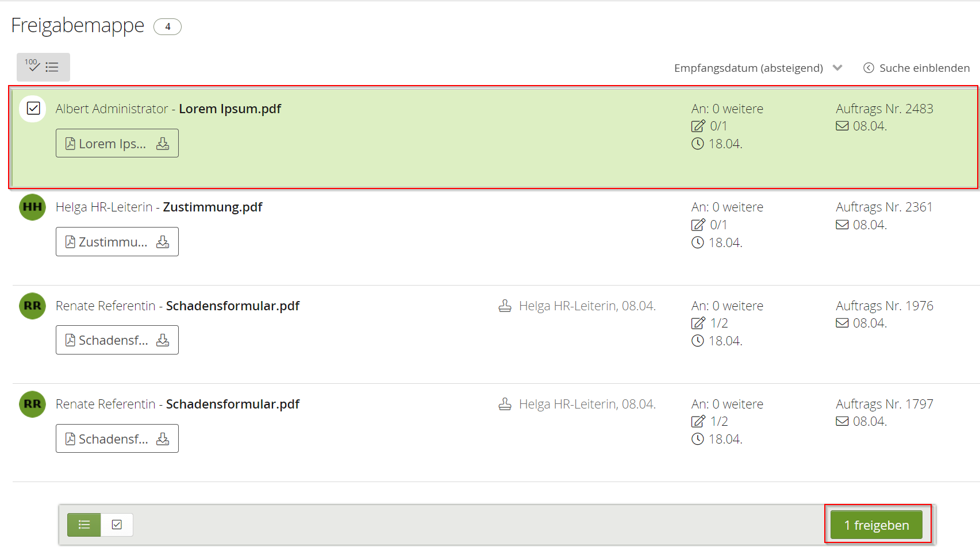The image size is (980, 547).
Task: Expand the search panel with the arrow icon
Action: [x=868, y=68]
